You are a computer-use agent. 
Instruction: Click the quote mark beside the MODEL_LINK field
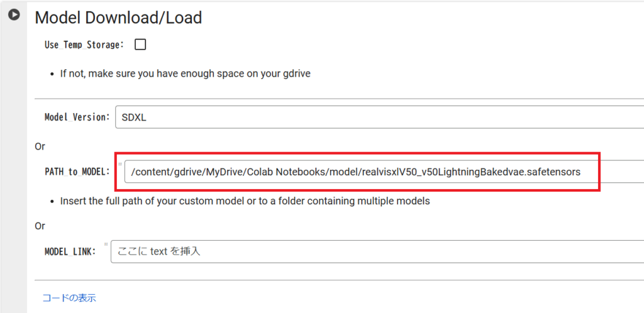coord(106,245)
